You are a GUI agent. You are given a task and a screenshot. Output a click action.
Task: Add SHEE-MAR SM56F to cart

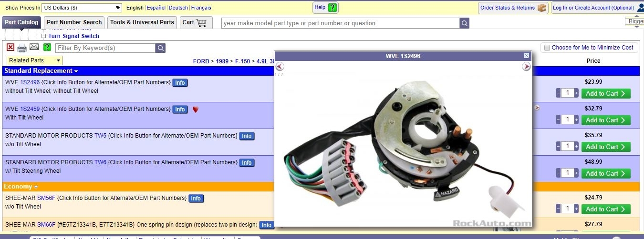coord(606,209)
